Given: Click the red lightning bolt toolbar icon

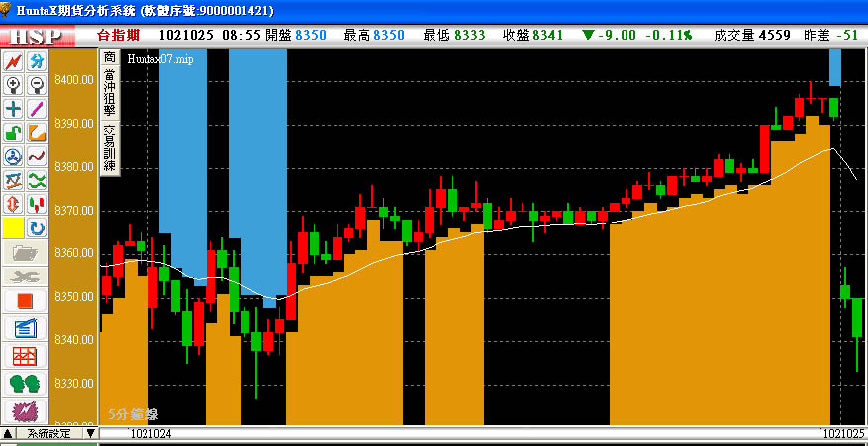Looking at the screenshot, I should 13,62.
